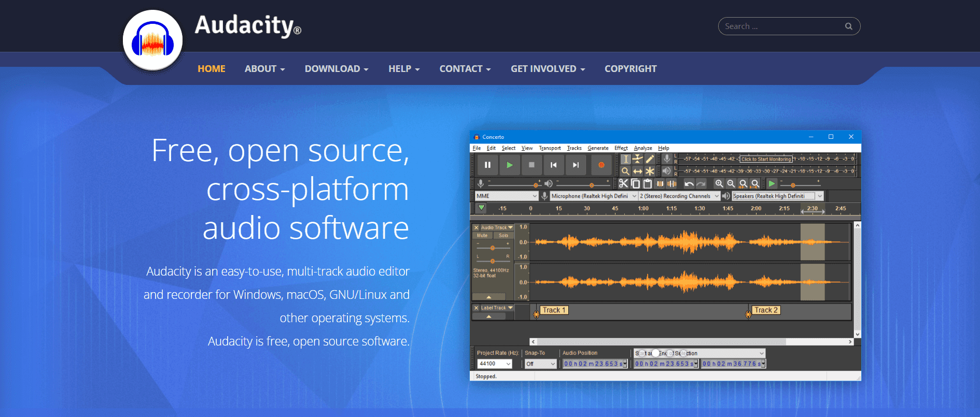This screenshot has width=980, height=417.
Task: Click the Redo arrow icon
Action: click(x=701, y=183)
